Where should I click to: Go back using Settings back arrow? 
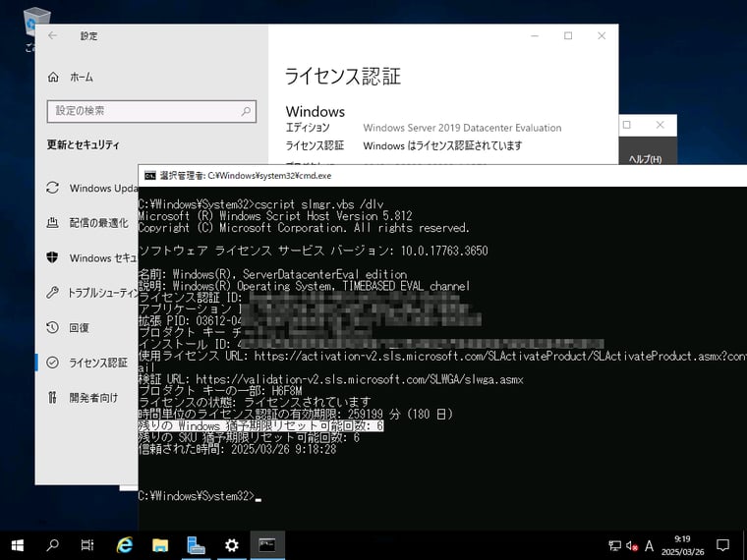(x=52, y=35)
